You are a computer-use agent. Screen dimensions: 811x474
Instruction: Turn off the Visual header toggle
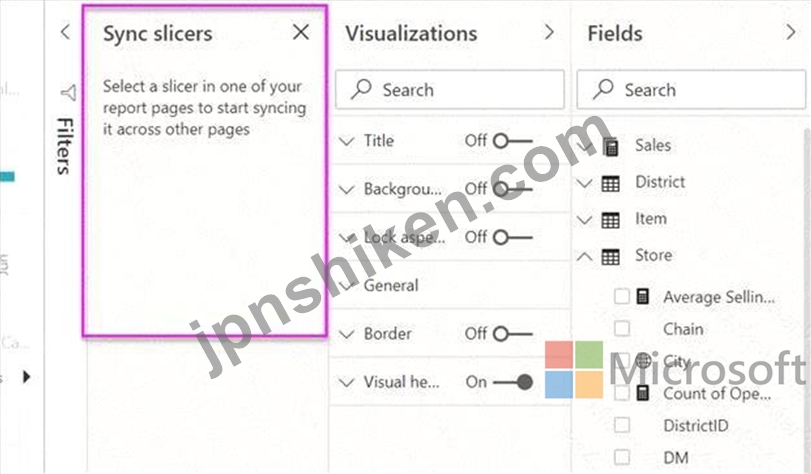(513, 382)
